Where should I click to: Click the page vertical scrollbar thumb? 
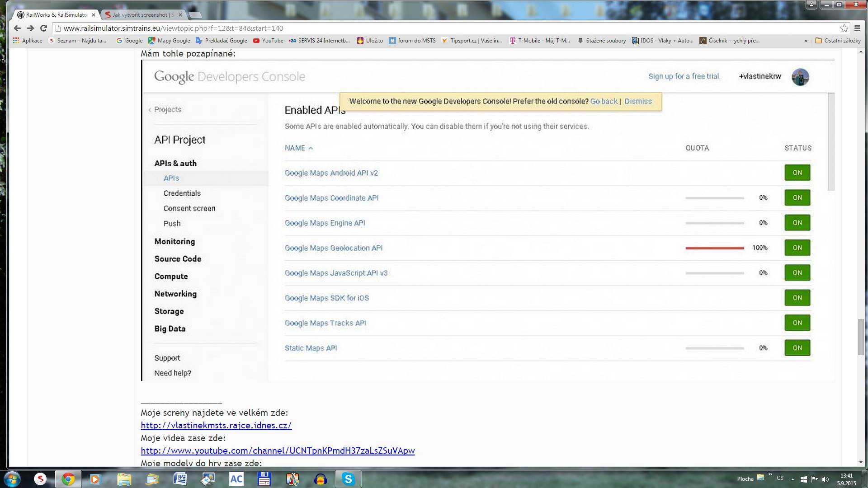pyautogui.click(x=861, y=337)
